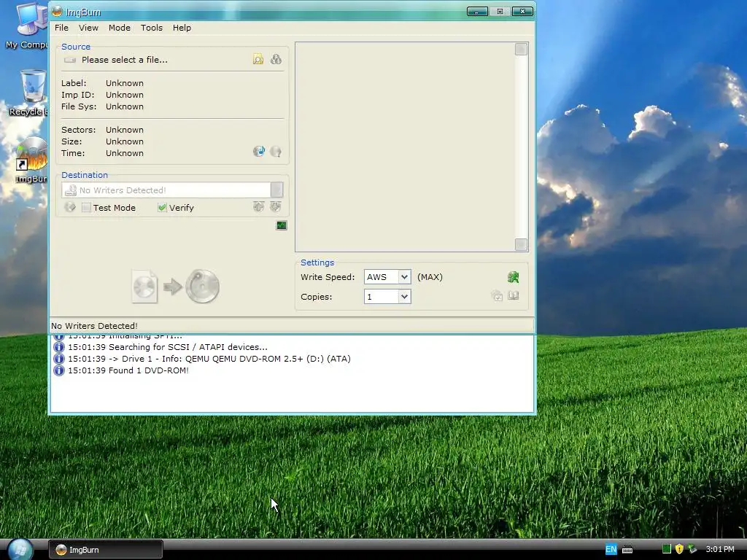Click the grey disc info icon near Time
747x560 pixels.
tap(275, 152)
